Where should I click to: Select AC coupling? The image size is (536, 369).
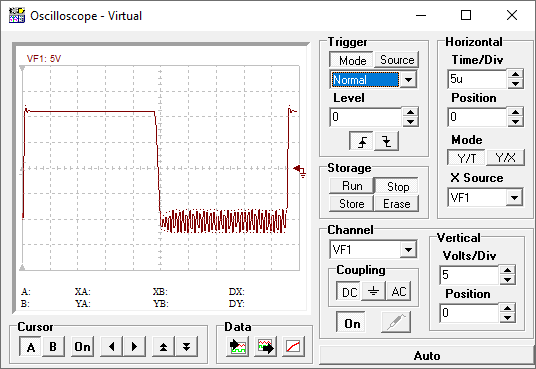click(399, 291)
